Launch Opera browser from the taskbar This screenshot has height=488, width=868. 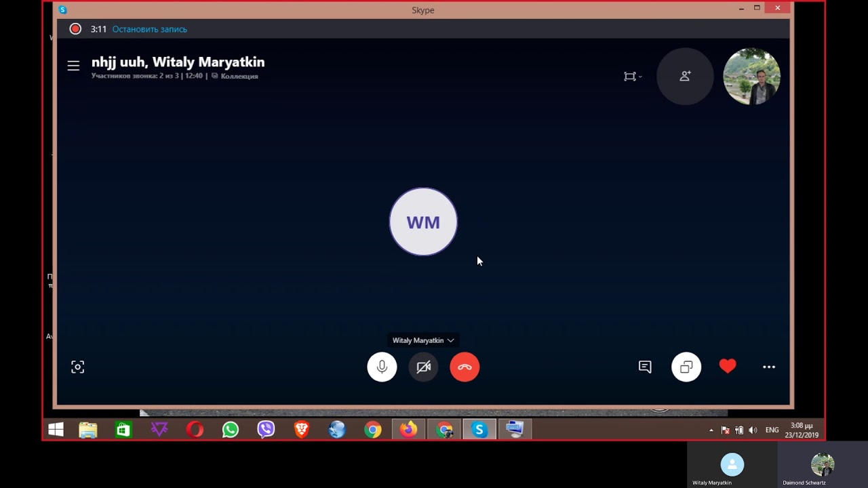click(x=195, y=430)
